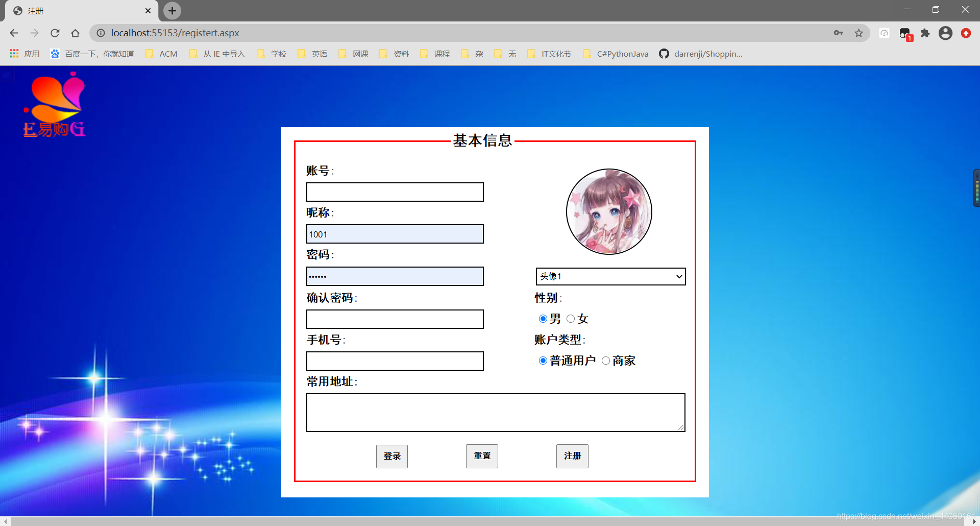Click the grey extension icon beside the star
This screenshot has width=980, height=526.
click(884, 33)
